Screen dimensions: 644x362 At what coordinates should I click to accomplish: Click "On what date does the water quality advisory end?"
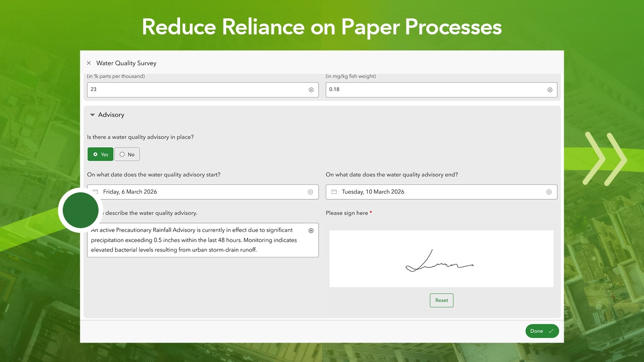392,174
